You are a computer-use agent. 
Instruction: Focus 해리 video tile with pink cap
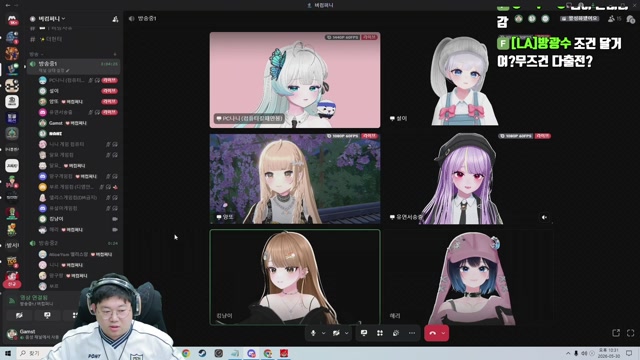(x=468, y=277)
